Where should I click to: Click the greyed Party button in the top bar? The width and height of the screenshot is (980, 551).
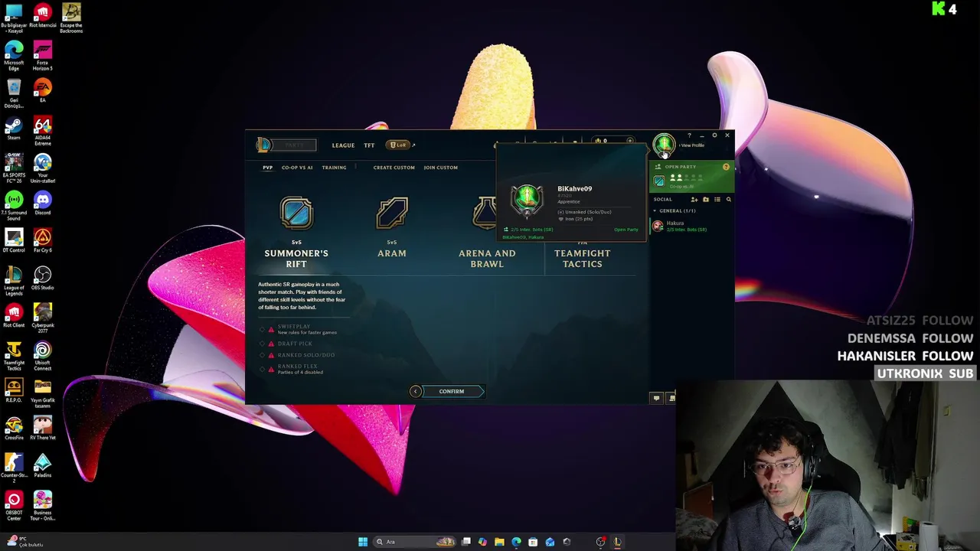pyautogui.click(x=295, y=145)
